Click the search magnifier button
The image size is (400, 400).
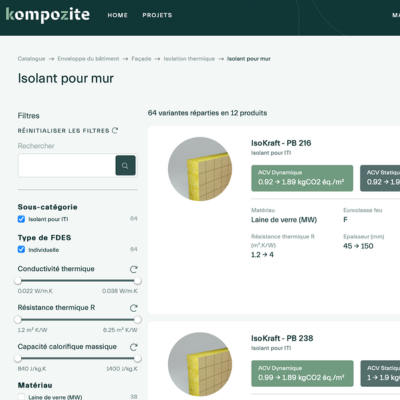[125, 165]
